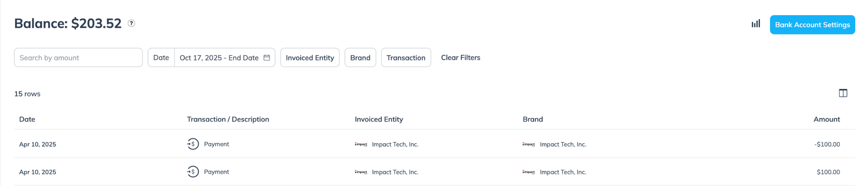Click the Impact logo in first row's Invoiced Entity

click(361, 144)
